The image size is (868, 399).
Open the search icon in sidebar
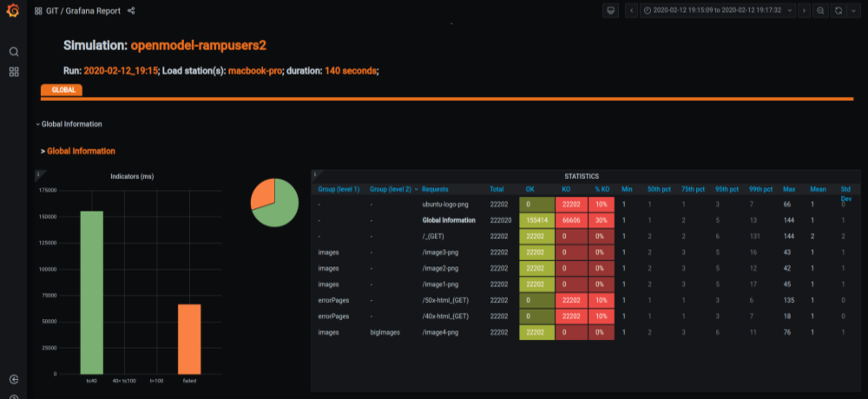[14, 51]
